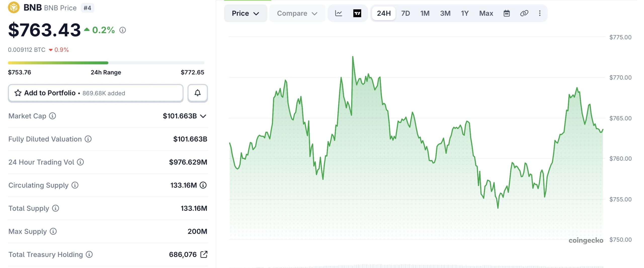Open info icon next to 133.16M circulating value
This screenshot has height=268, width=644.
pyautogui.click(x=203, y=185)
